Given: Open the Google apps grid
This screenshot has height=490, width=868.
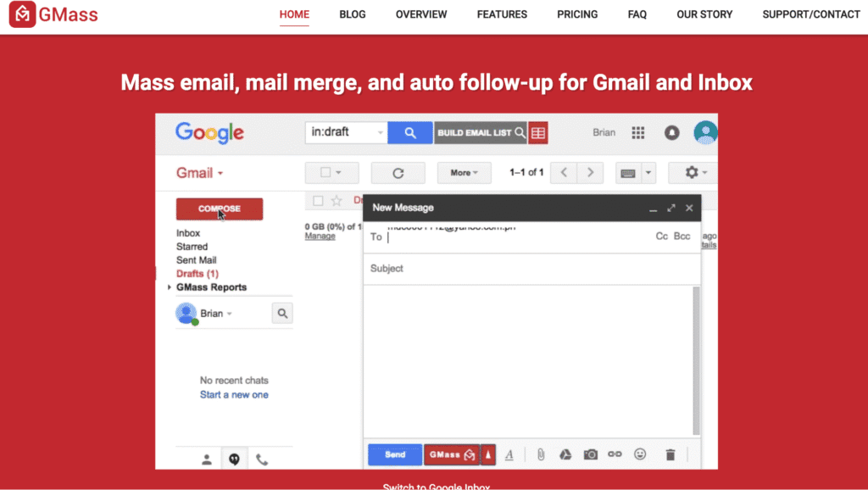Looking at the screenshot, I should click(637, 132).
